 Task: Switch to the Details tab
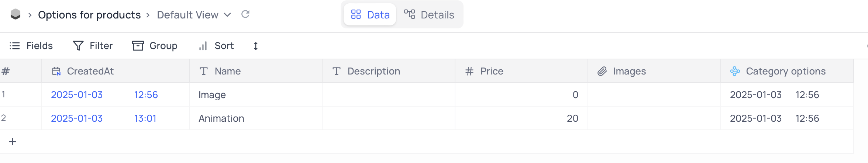429,15
